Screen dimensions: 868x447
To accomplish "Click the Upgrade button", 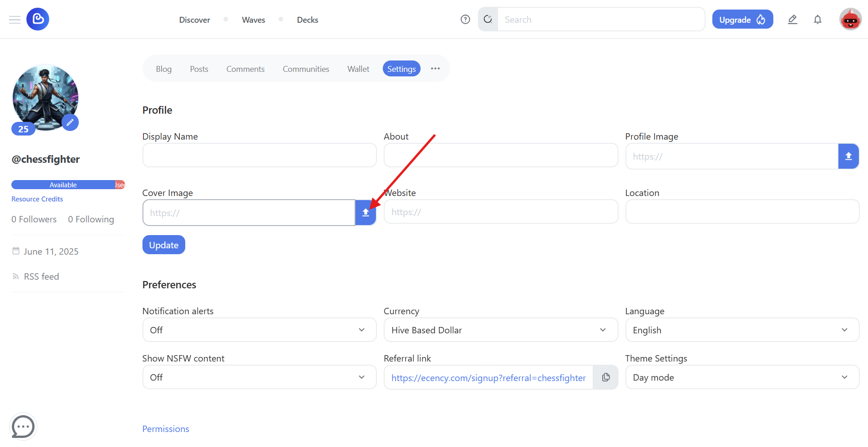I will point(742,19).
